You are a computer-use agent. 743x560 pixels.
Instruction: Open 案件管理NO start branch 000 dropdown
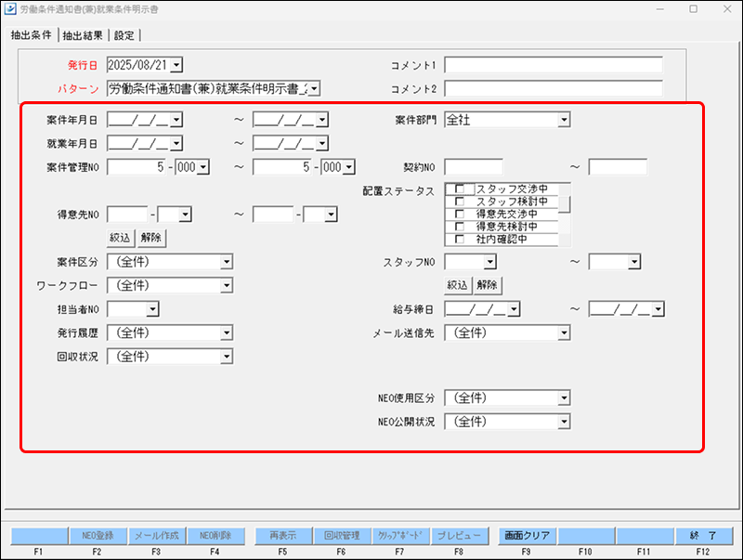[203, 167]
